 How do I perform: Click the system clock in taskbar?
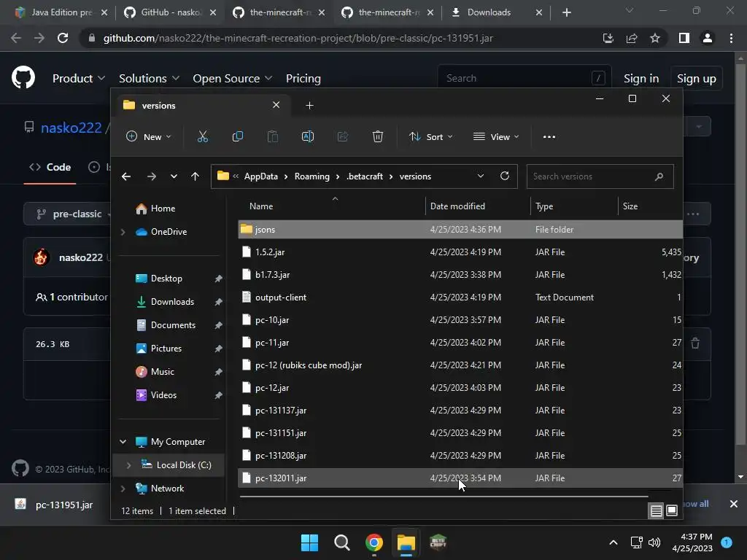(x=692, y=542)
